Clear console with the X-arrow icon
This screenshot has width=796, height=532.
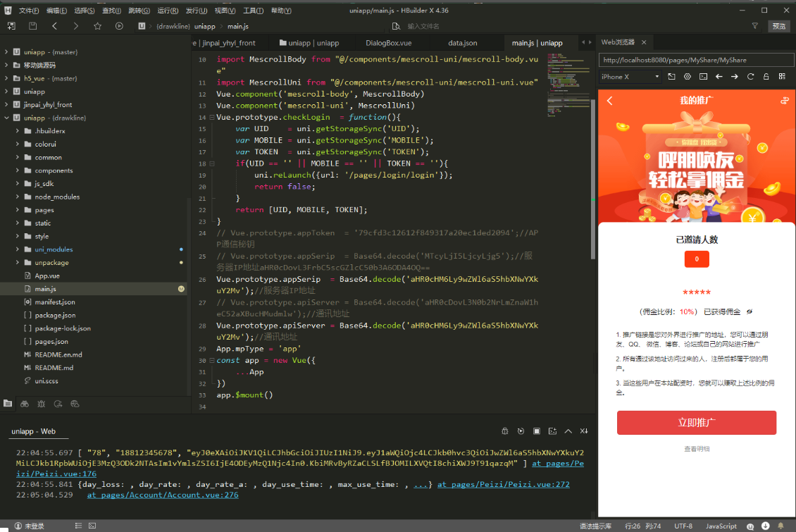[584, 431]
